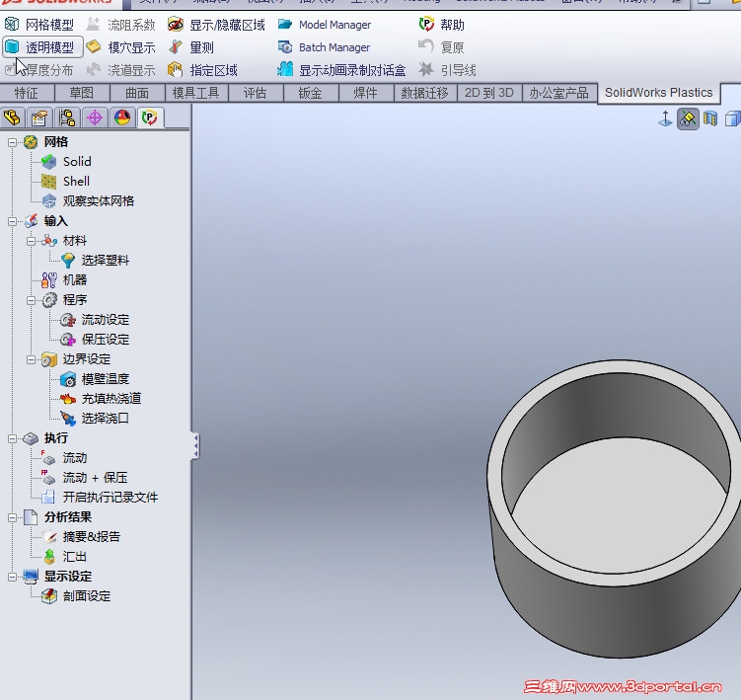Image resolution: width=741 pixels, height=700 pixels.
Task: Switch to the 曲面 tab
Action: click(137, 93)
